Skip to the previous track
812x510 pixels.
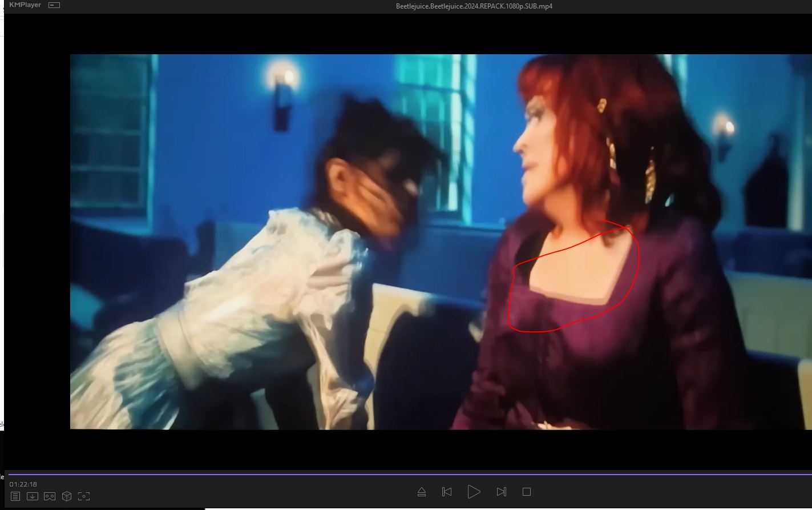click(447, 492)
